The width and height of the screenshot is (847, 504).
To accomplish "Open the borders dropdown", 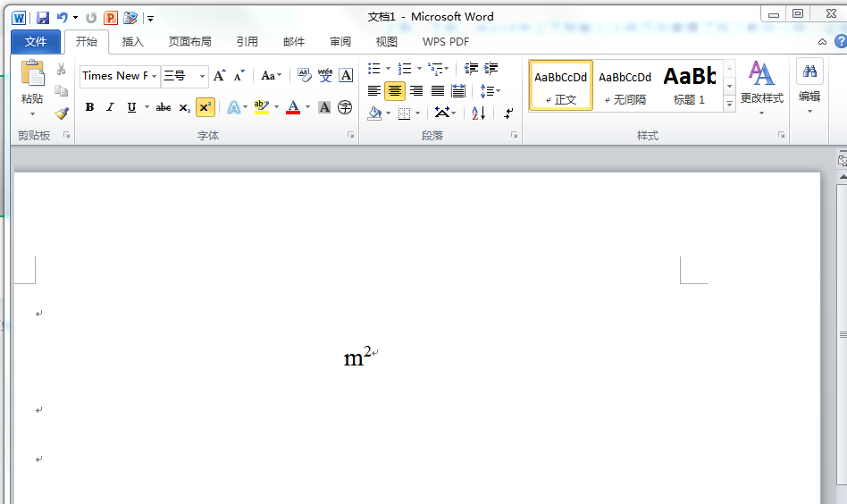I will click(x=417, y=113).
